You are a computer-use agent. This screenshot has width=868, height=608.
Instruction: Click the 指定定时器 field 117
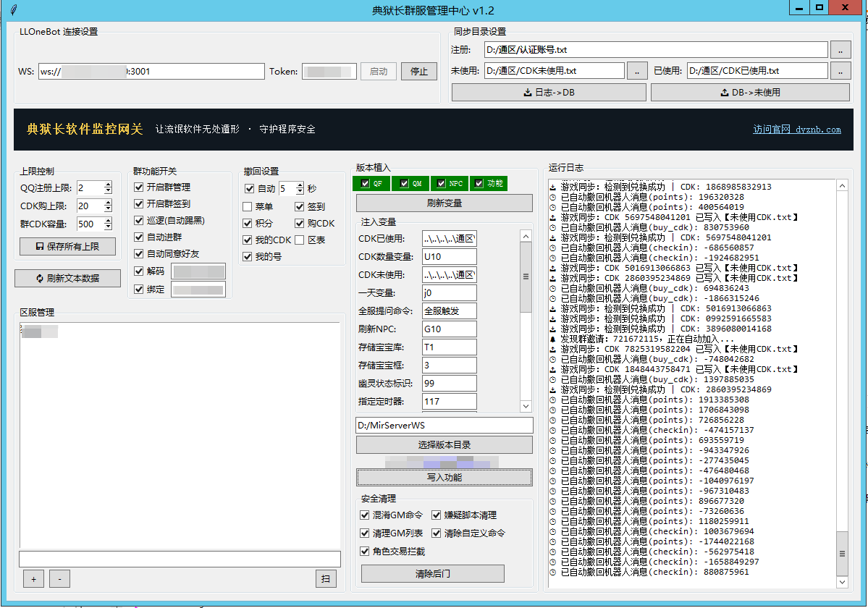[x=449, y=402]
